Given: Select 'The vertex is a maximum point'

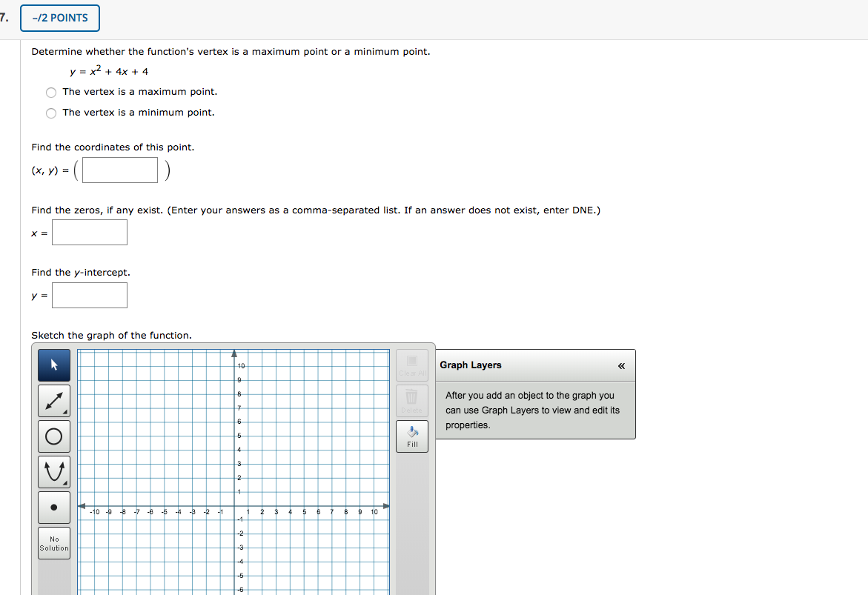Looking at the screenshot, I should coord(50,92).
